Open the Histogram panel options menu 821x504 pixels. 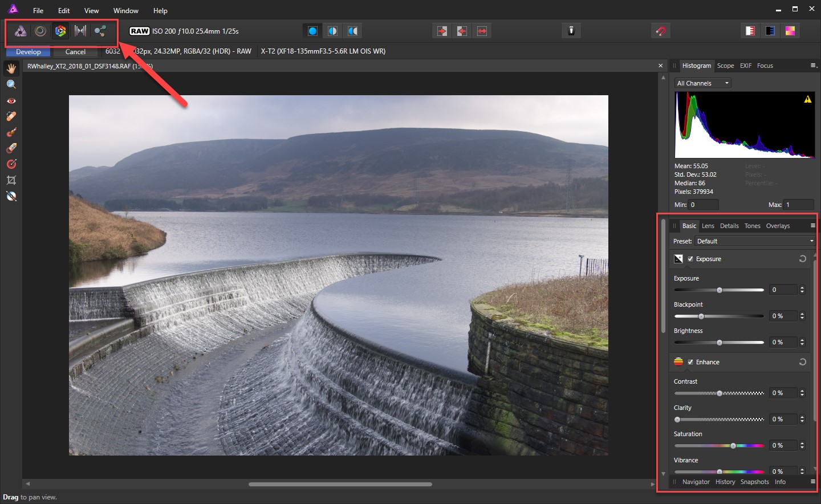(813, 66)
